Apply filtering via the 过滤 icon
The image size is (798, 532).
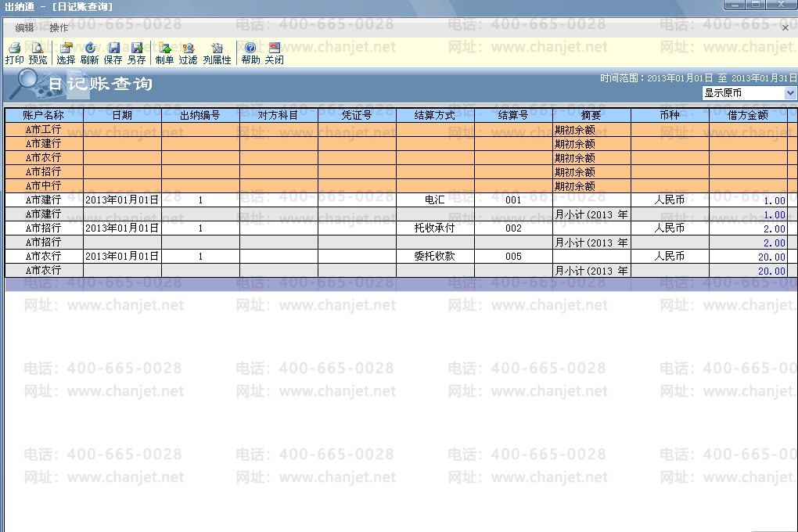click(188, 53)
